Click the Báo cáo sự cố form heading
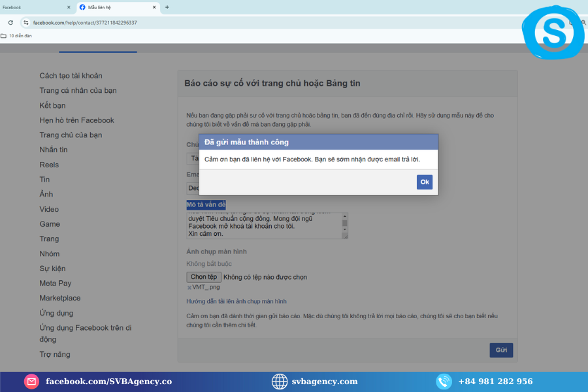The width and height of the screenshot is (588, 392). (272, 83)
